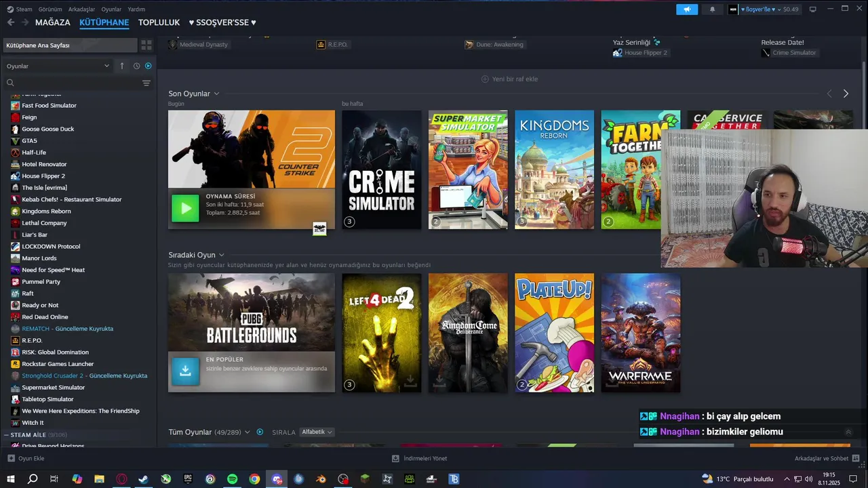Switch to Big Picture mode icon
868x488 pixels.
[812, 9]
